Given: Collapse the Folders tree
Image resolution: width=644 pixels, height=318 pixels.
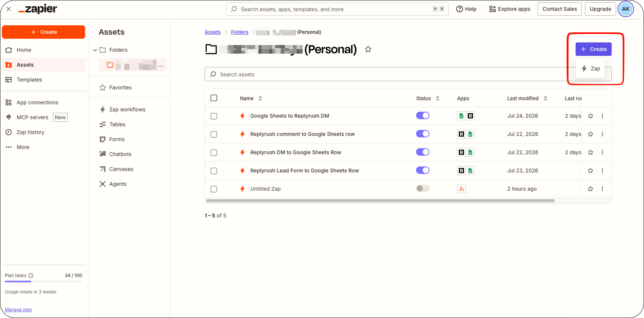Looking at the screenshot, I should click(x=95, y=50).
